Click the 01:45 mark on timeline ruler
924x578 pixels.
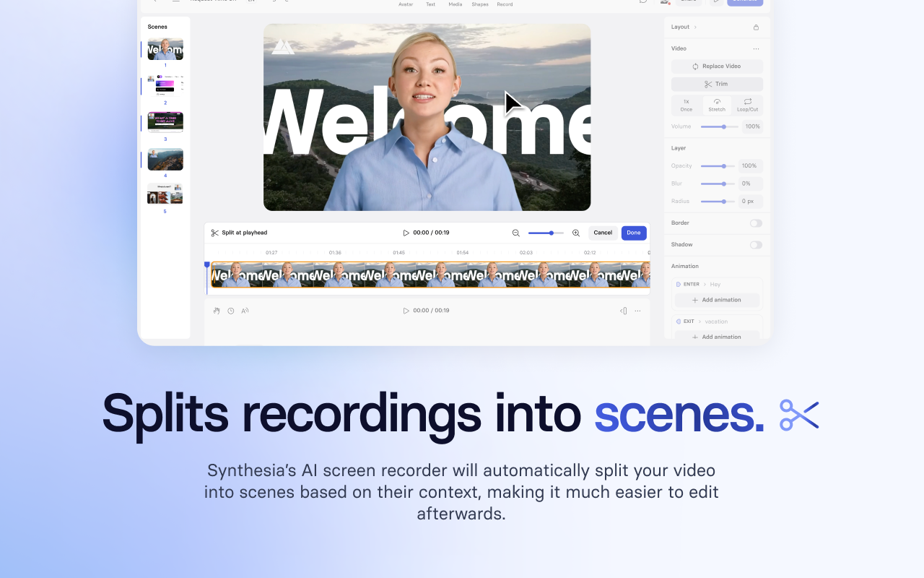(398, 253)
